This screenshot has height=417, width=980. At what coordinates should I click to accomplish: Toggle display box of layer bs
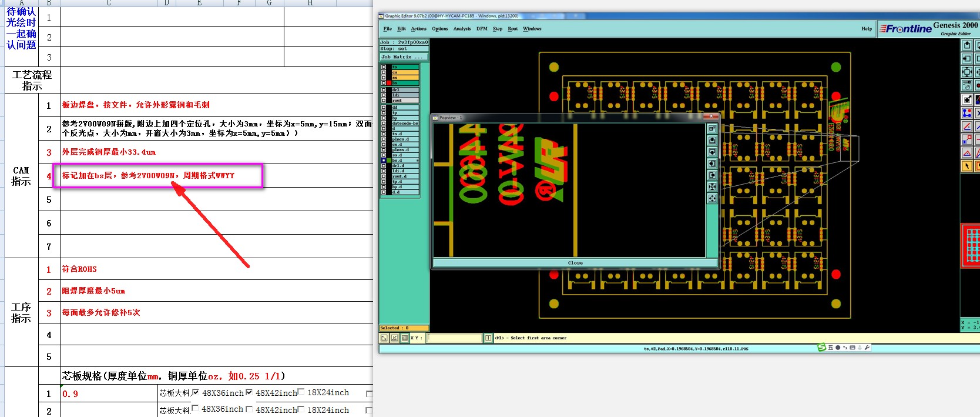(x=384, y=83)
